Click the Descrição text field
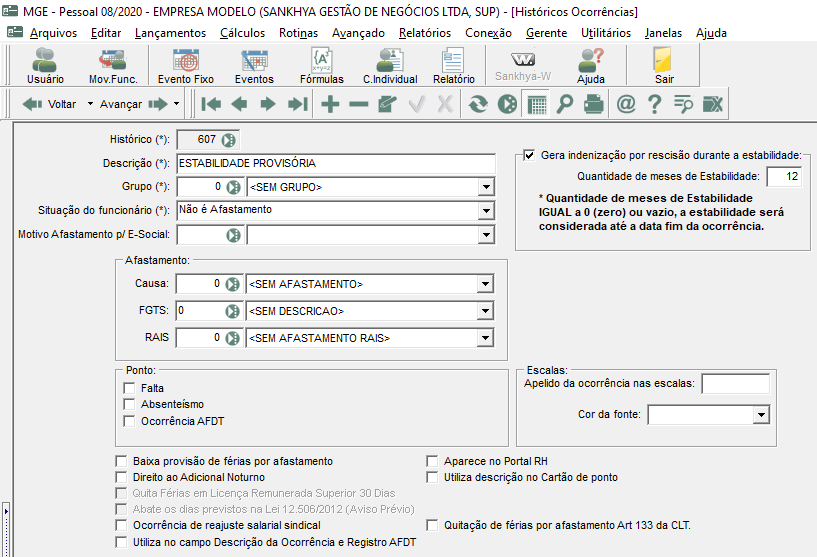Viewport: 817px width, 557px height. click(336, 164)
